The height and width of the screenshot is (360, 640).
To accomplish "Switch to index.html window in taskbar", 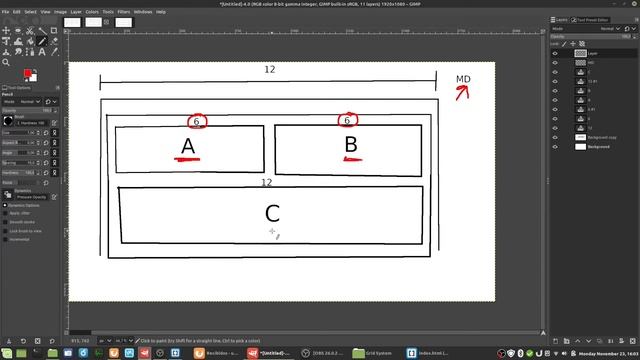I will 428,353.
